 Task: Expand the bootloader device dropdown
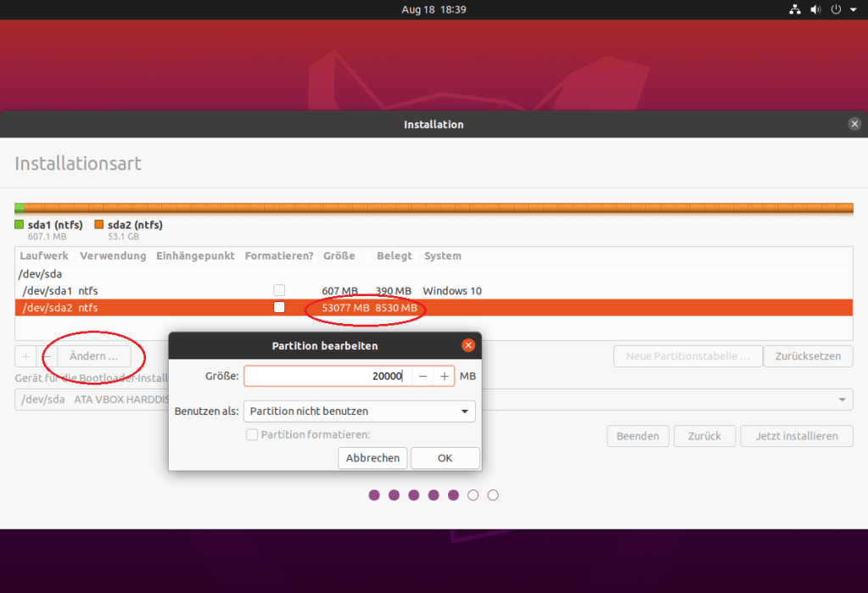point(843,400)
